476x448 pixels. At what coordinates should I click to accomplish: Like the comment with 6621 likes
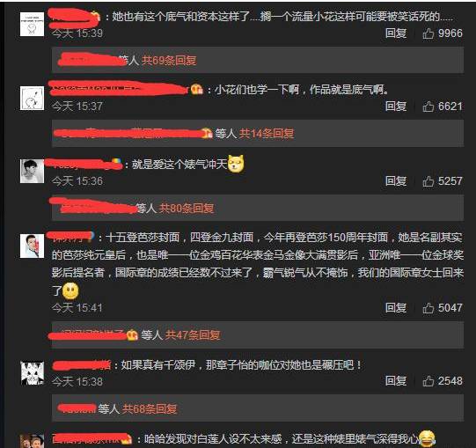pos(428,106)
